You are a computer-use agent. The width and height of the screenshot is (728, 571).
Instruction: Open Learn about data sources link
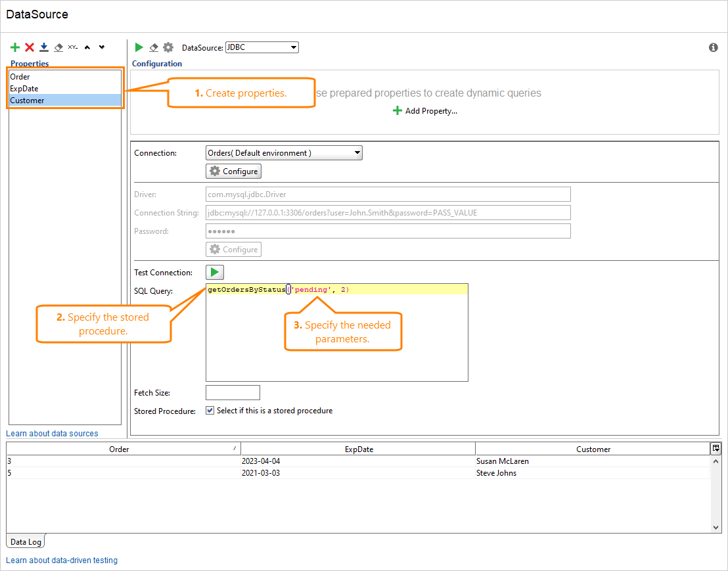point(52,433)
